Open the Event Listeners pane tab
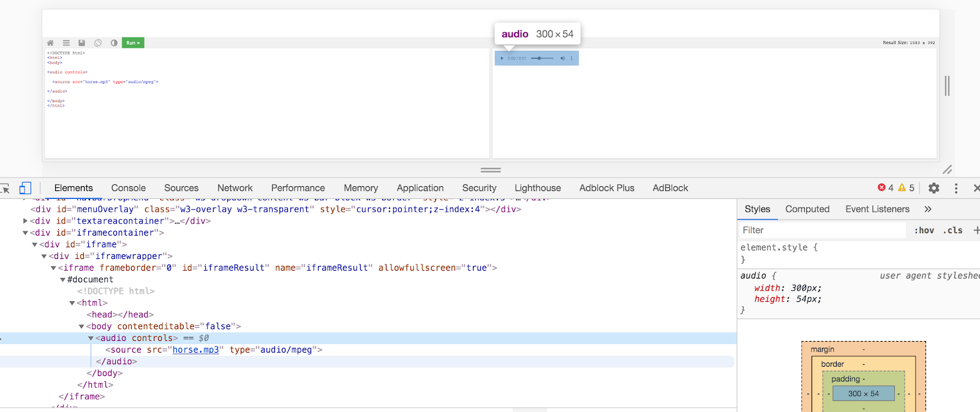 878,209
